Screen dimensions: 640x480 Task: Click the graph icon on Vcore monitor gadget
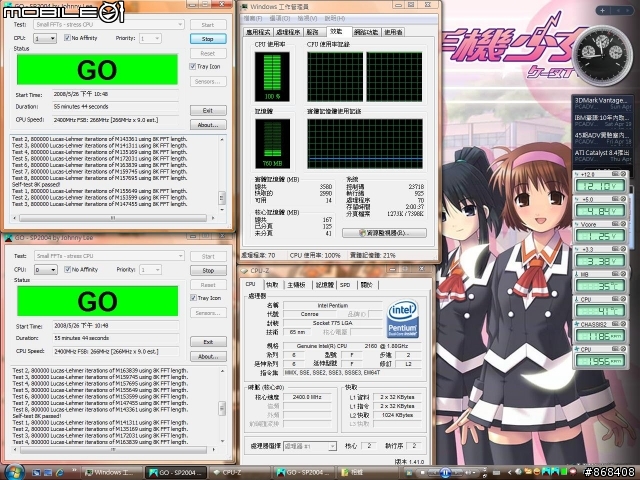click(615, 224)
